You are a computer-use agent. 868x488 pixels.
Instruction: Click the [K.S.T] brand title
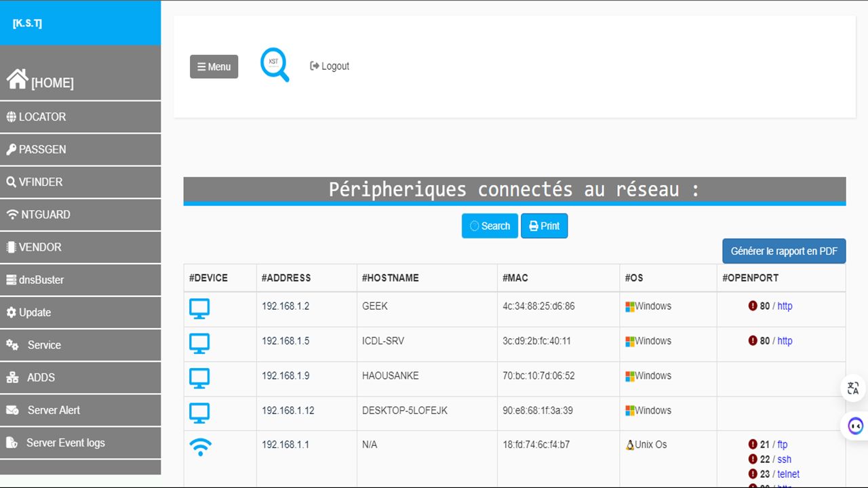tap(27, 23)
